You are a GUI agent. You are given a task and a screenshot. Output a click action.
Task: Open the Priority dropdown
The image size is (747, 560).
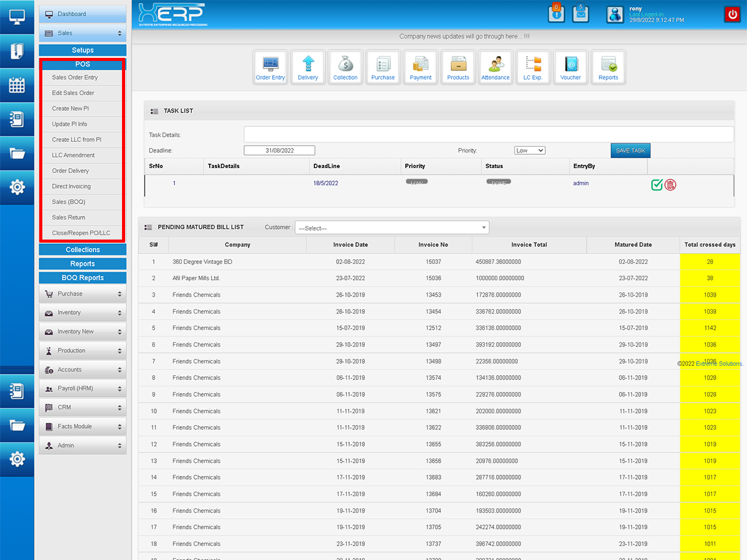tap(529, 151)
